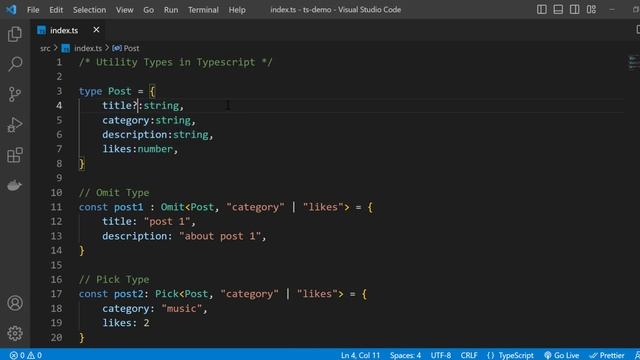This screenshot has width=640, height=360.
Task: Open the Selection menu
Action: (89, 10)
